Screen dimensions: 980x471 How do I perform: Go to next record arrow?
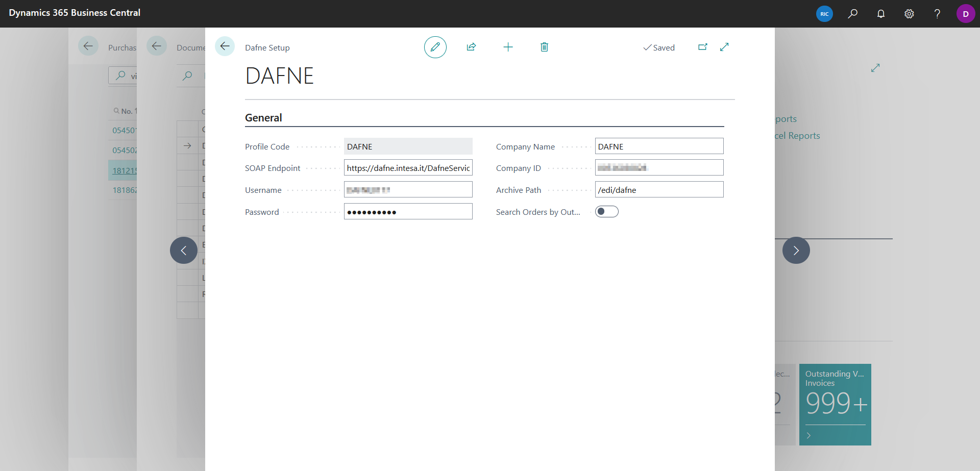pos(796,250)
